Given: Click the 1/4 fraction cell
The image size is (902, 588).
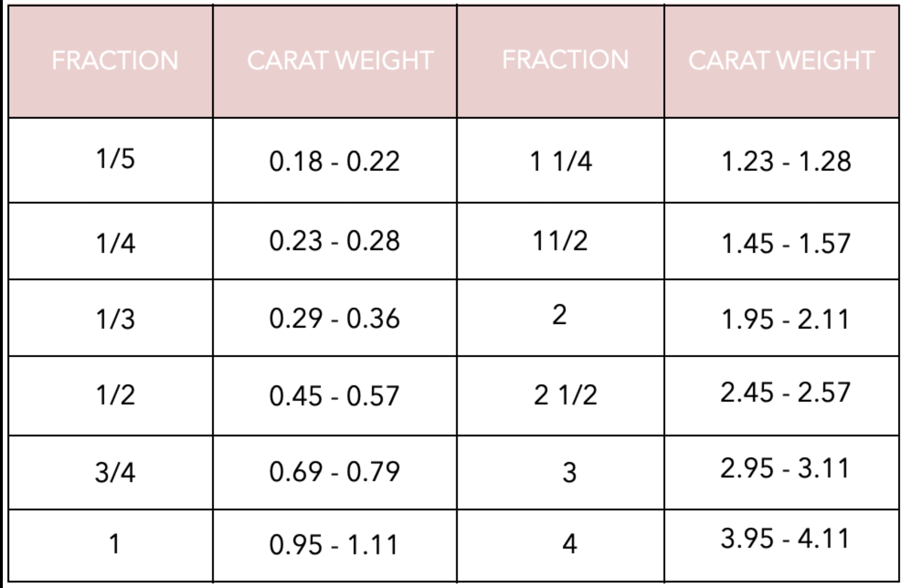Looking at the screenshot, I should point(115,243).
